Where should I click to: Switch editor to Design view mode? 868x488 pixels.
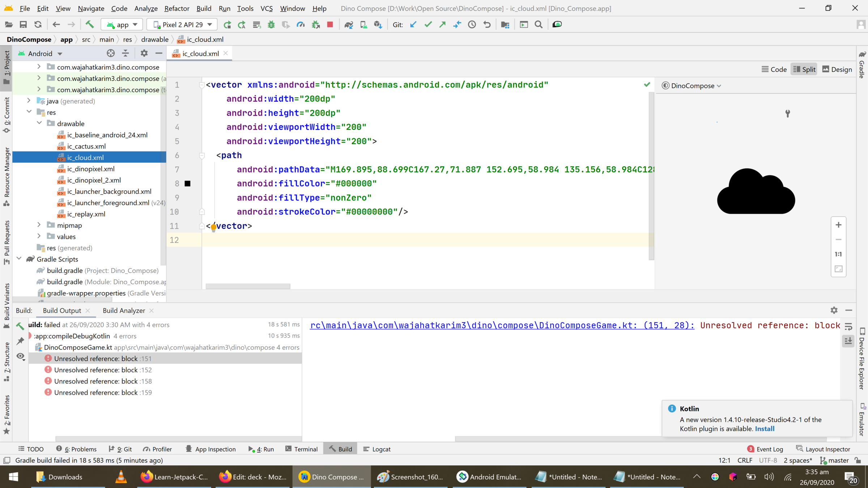click(x=837, y=69)
